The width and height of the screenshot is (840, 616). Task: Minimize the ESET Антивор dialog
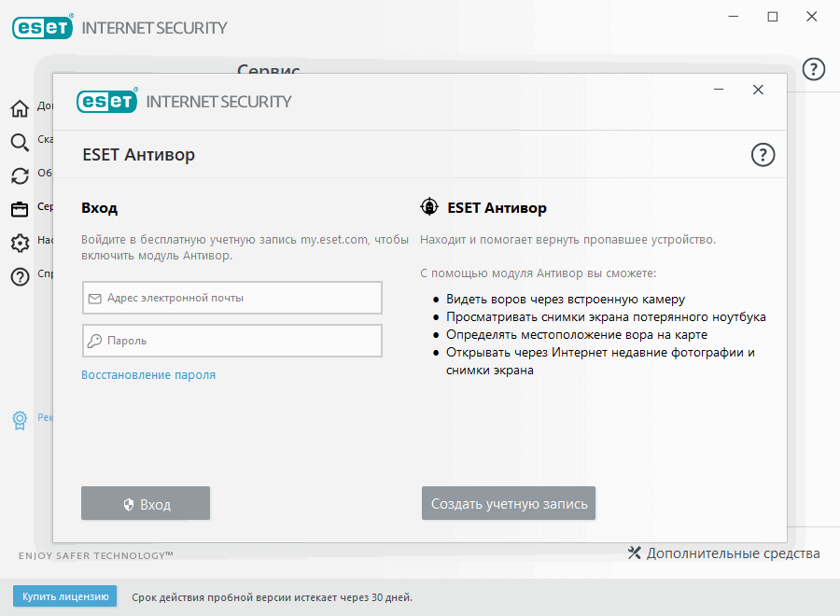point(720,90)
